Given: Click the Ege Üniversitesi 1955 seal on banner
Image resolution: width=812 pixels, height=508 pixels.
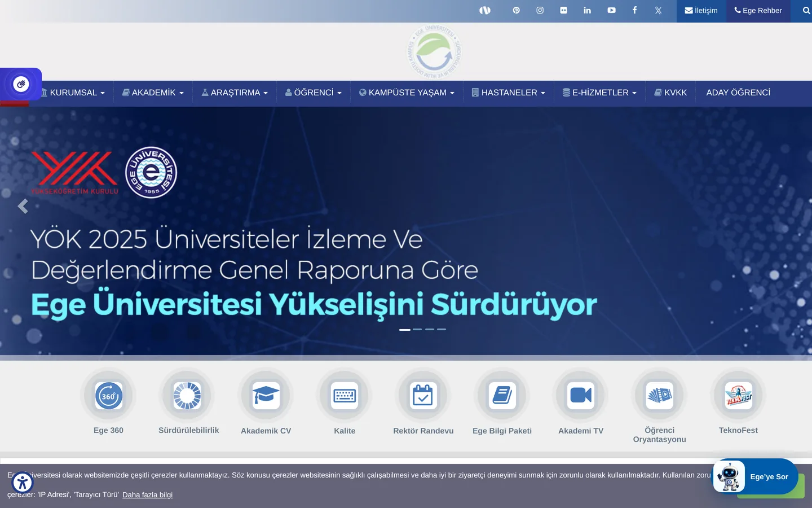Looking at the screenshot, I should click(x=151, y=173).
